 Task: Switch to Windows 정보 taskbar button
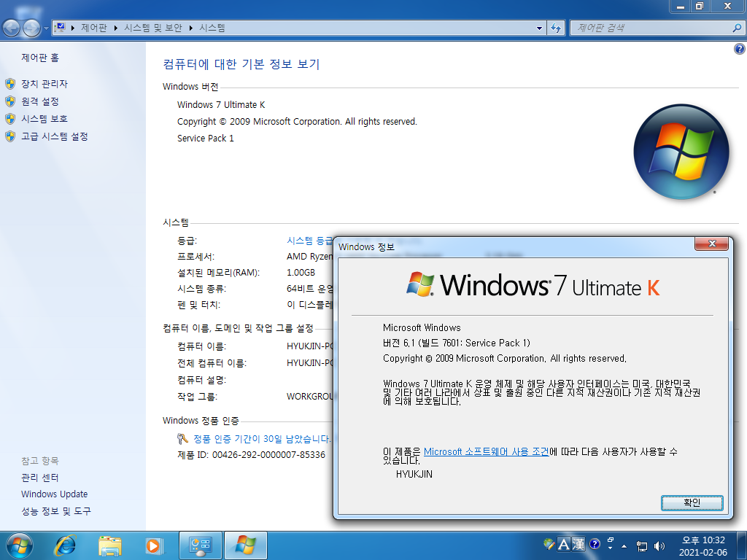click(246, 545)
